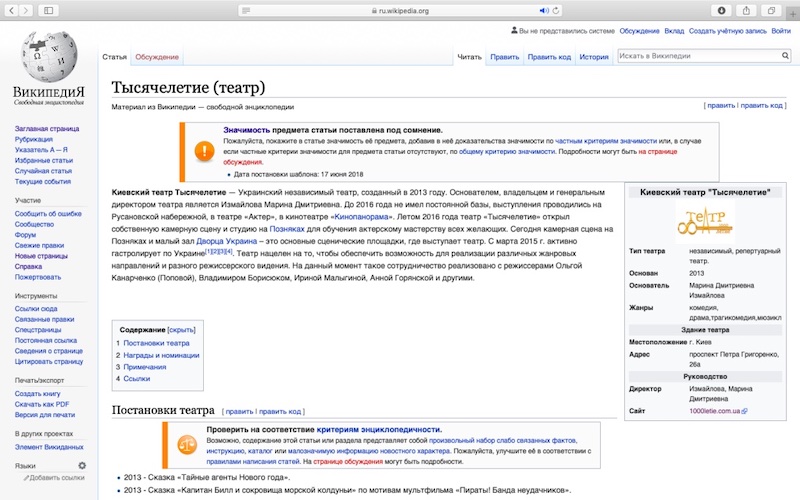Open the top Обсуждение user link

click(x=639, y=31)
